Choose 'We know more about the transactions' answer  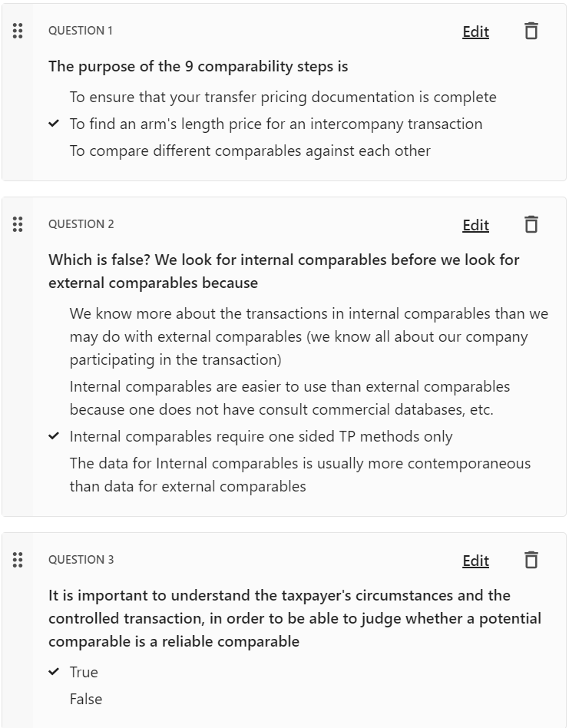[309, 336]
